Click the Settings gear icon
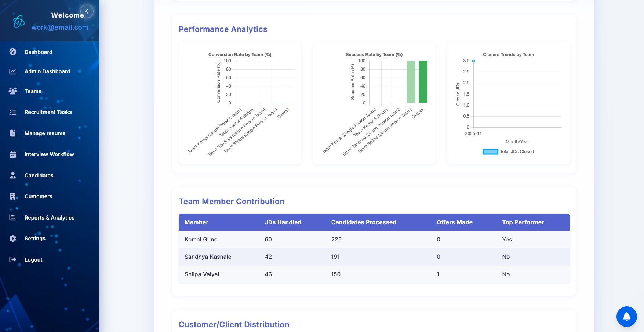Image resolution: width=644 pixels, height=332 pixels. [x=13, y=239]
